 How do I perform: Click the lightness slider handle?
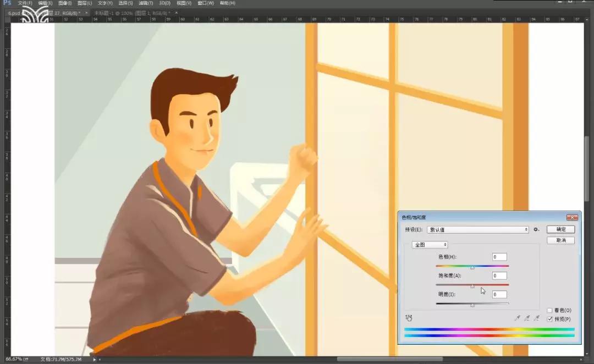(x=472, y=305)
